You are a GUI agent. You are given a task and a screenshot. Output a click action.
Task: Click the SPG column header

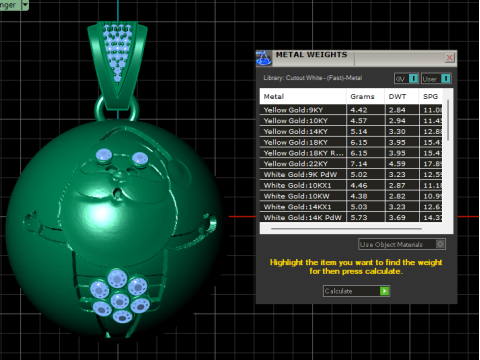[431, 97]
